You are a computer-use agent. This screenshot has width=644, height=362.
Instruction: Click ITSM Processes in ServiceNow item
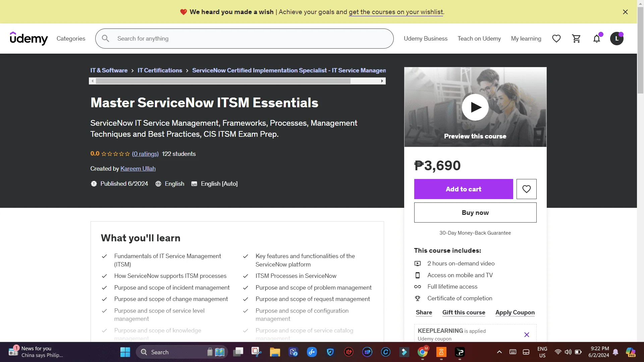pyautogui.click(x=296, y=276)
